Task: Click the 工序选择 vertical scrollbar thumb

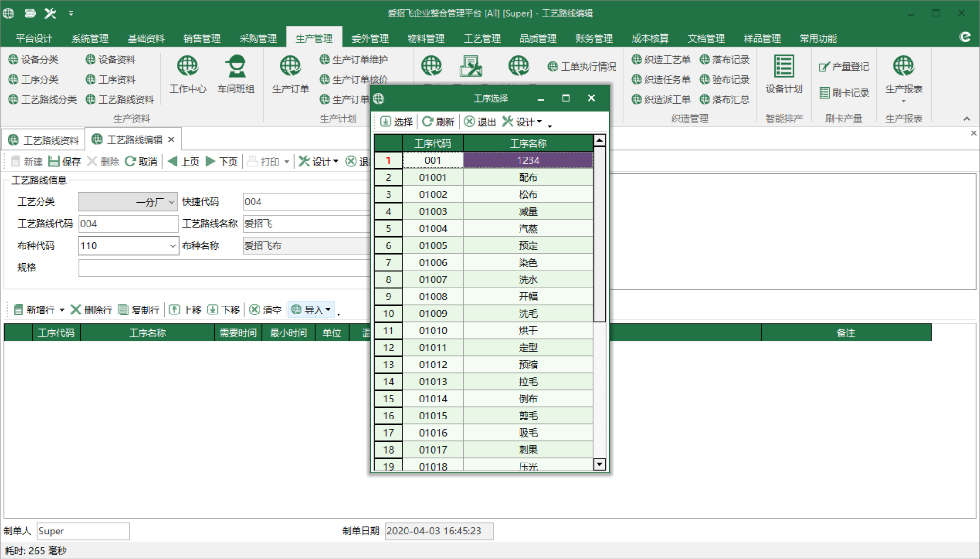Action: click(x=599, y=234)
